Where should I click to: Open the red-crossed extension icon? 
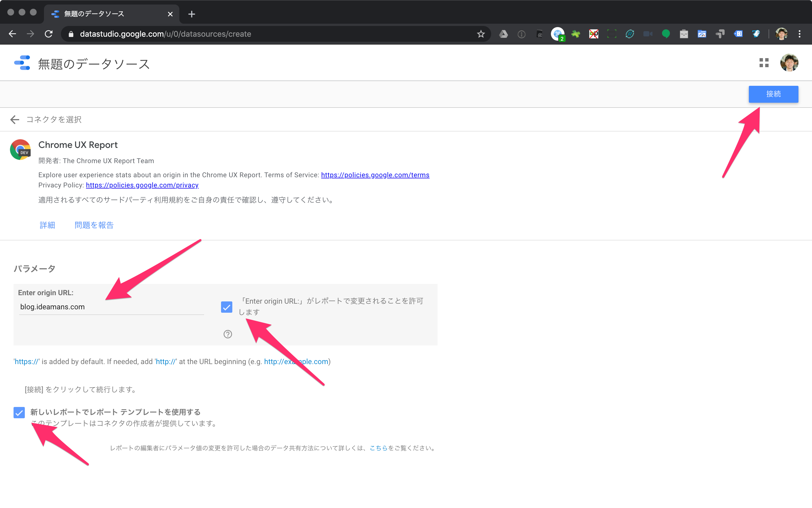coord(593,34)
